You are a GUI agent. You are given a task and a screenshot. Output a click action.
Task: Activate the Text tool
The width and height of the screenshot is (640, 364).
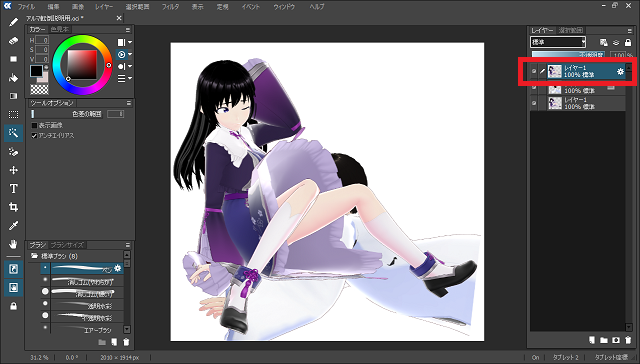13,189
